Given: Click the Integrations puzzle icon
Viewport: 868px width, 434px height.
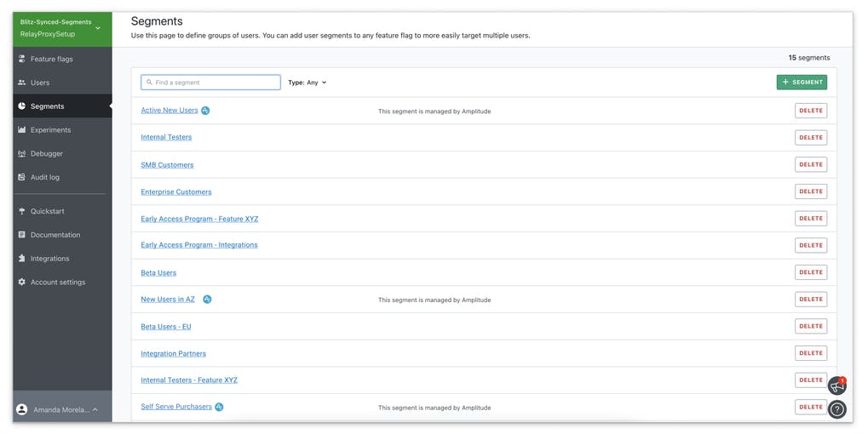Looking at the screenshot, I should pyautogui.click(x=21, y=259).
